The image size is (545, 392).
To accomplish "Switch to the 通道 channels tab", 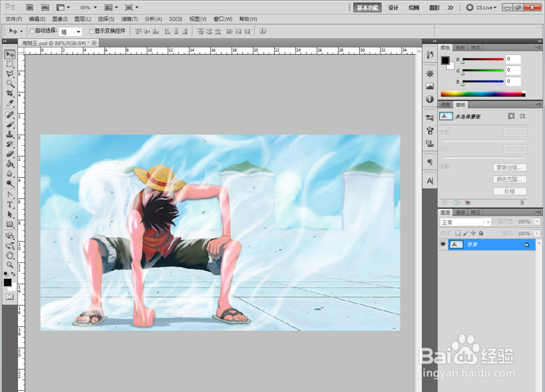I will point(460,213).
